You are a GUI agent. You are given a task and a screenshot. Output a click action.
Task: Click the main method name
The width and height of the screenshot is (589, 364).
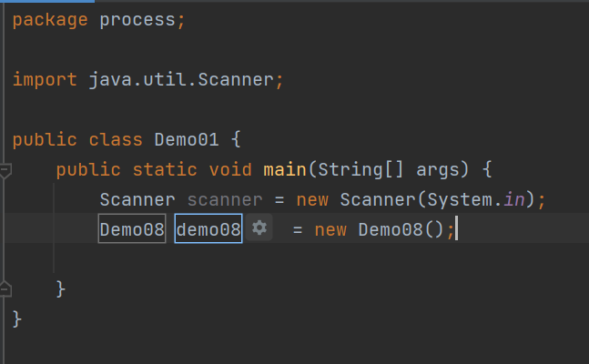point(285,169)
